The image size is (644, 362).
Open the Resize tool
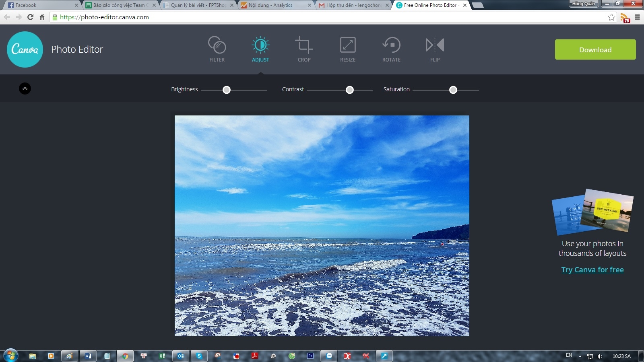pos(348,49)
